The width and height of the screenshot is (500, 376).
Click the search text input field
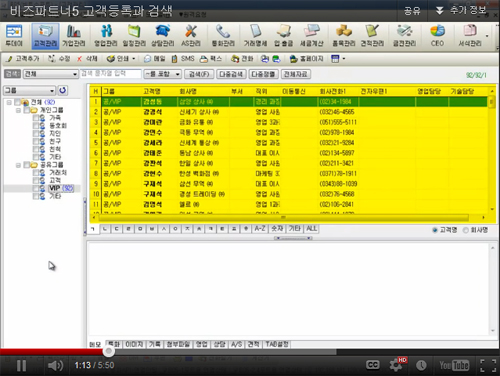pos(111,74)
